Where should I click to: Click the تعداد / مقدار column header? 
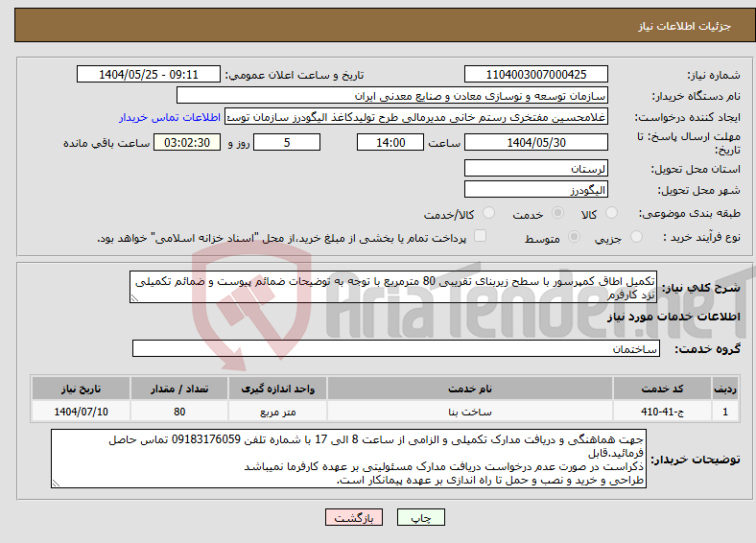[x=179, y=389]
